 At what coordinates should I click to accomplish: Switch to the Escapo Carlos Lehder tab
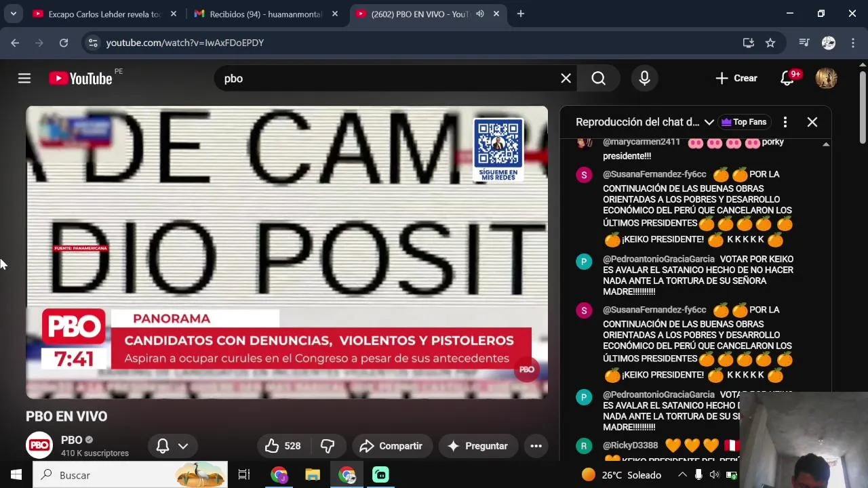(104, 14)
